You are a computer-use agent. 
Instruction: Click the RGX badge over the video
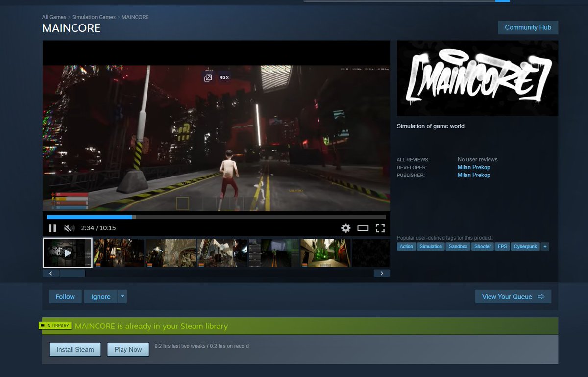click(x=224, y=77)
